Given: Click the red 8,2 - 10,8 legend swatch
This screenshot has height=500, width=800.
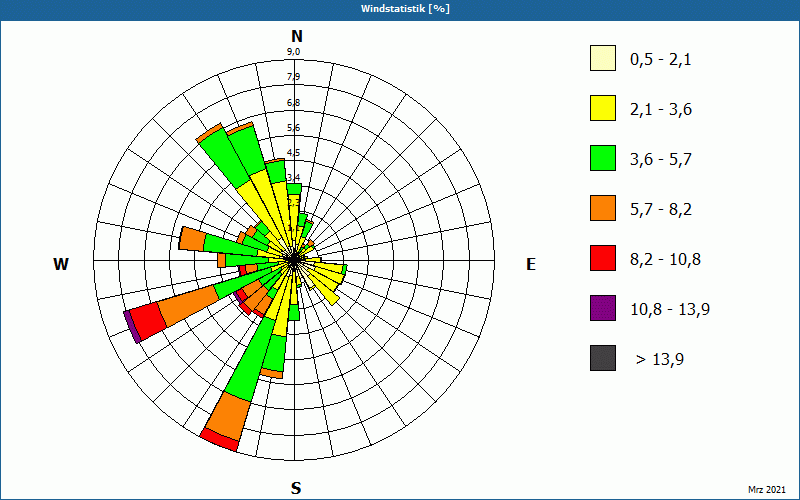Looking at the screenshot, I should click(603, 258).
